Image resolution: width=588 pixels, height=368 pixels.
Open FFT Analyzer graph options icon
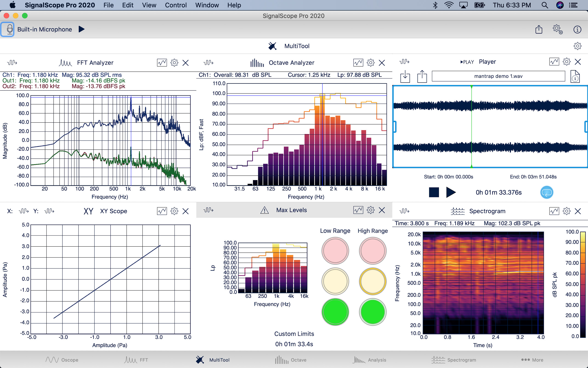pos(162,63)
